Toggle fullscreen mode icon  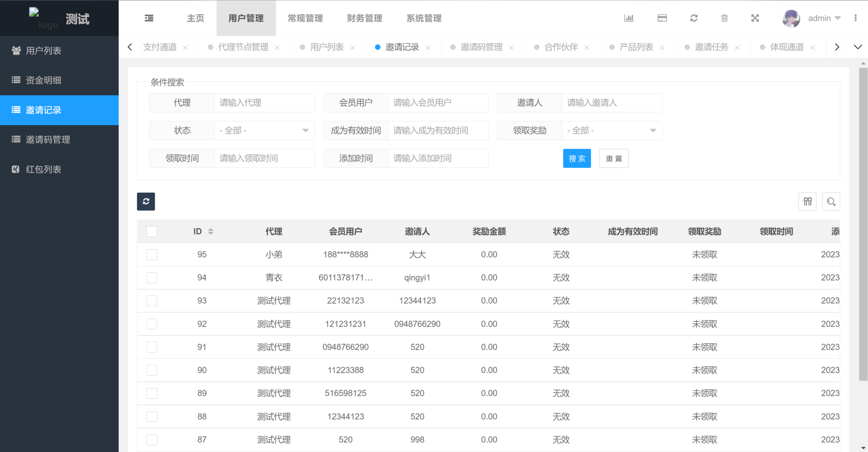point(755,18)
